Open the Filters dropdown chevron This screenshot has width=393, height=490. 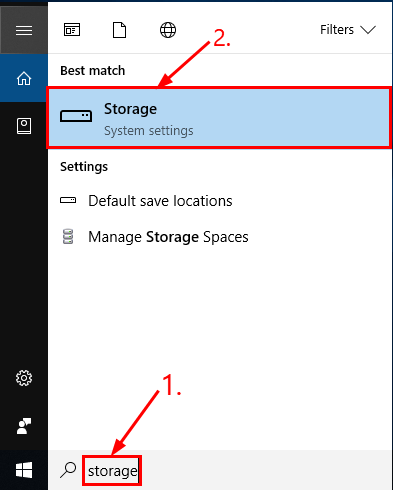(368, 30)
